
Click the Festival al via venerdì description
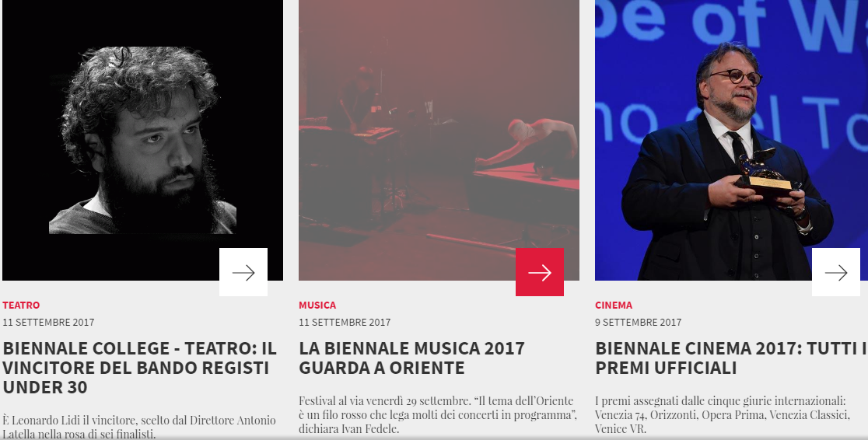pos(438,414)
